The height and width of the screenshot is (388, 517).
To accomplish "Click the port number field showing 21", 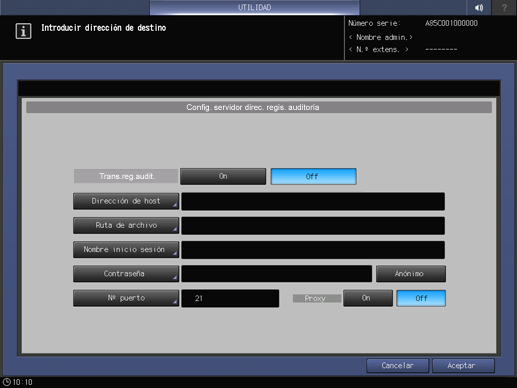I will point(230,298).
